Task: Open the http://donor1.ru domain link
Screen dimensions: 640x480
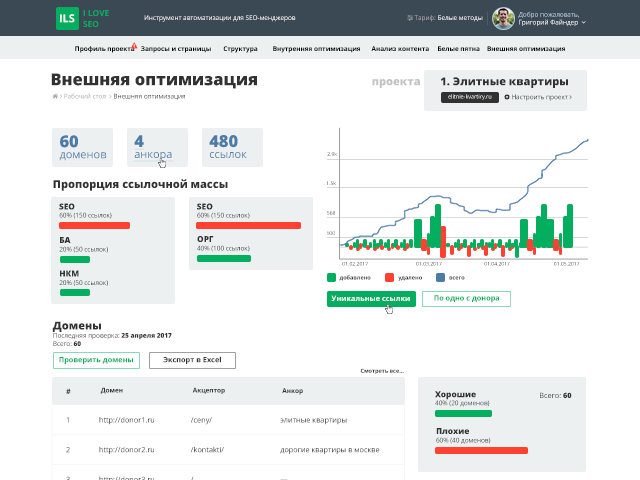Action: click(x=127, y=420)
